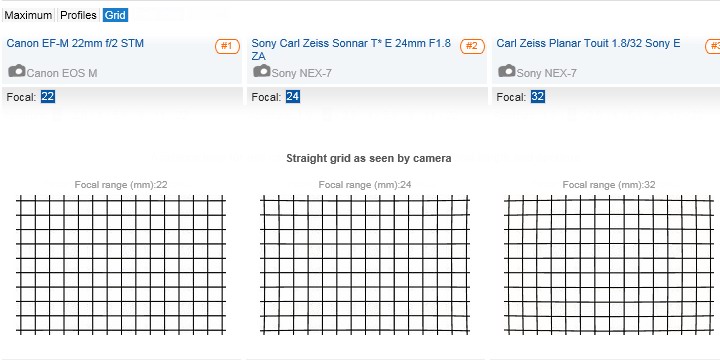The width and height of the screenshot is (720, 360).
Task: Click camera icon of the Touit lens's Sony NEX-7
Action: pyautogui.click(x=507, y=71)
